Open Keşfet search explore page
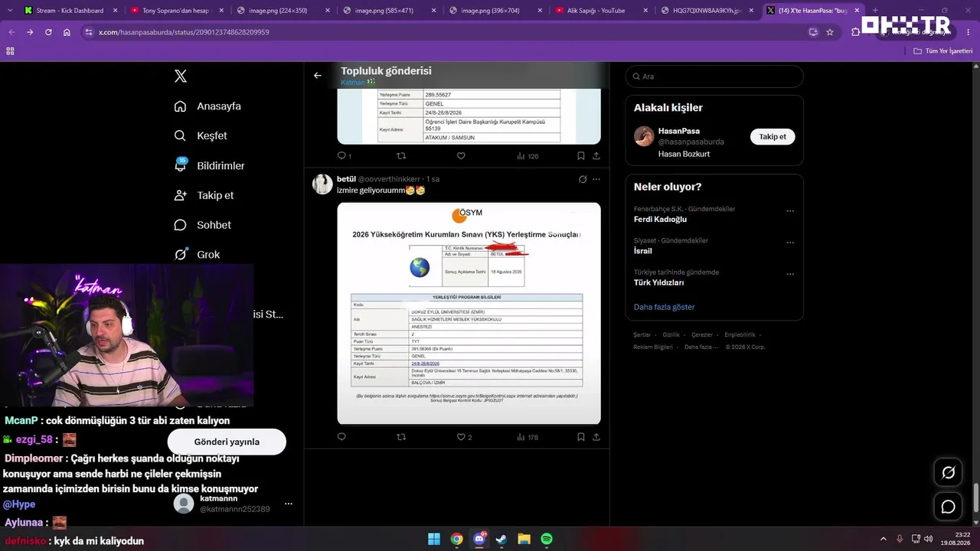 (201, 135)
